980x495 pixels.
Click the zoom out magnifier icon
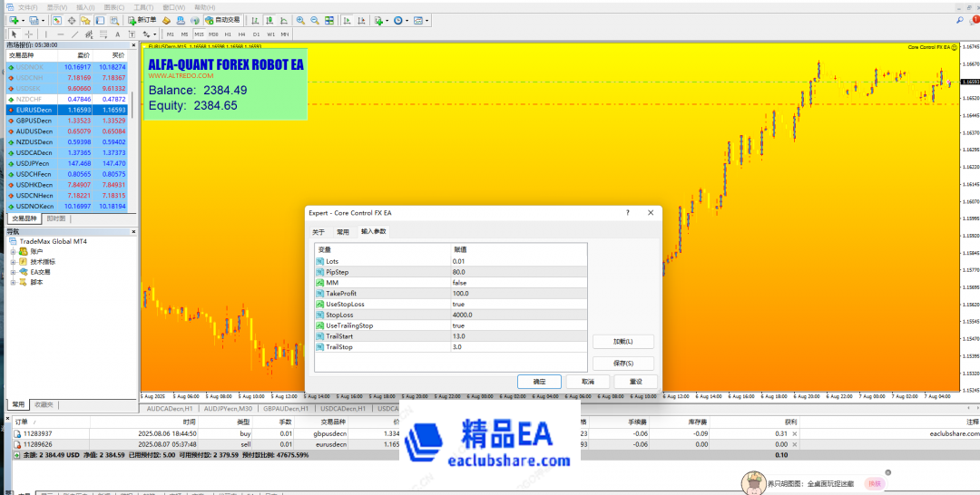click(315, 20)
